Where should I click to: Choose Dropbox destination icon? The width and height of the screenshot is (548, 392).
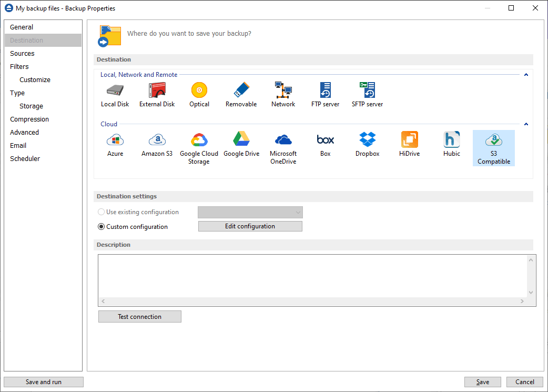[367, 144]
